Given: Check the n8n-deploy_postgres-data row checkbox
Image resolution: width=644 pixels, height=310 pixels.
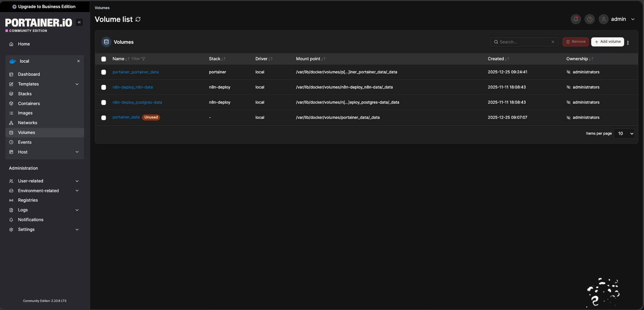Looking at the screenshot, I should (104, 102).
